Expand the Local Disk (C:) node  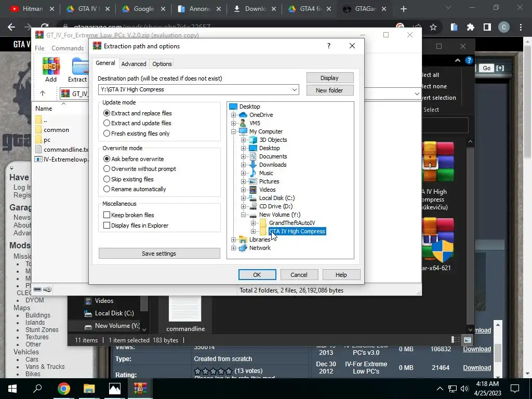pos(243,198)
